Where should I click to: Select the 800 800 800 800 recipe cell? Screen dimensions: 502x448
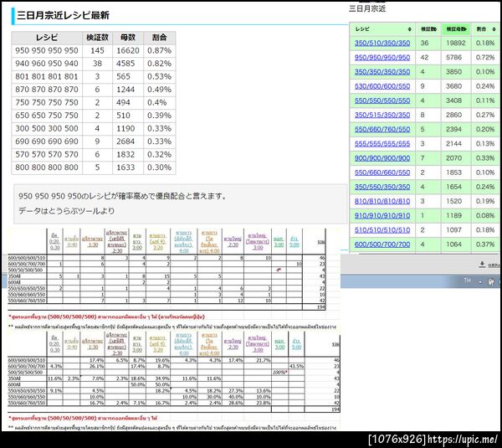(x=47, y=167)
